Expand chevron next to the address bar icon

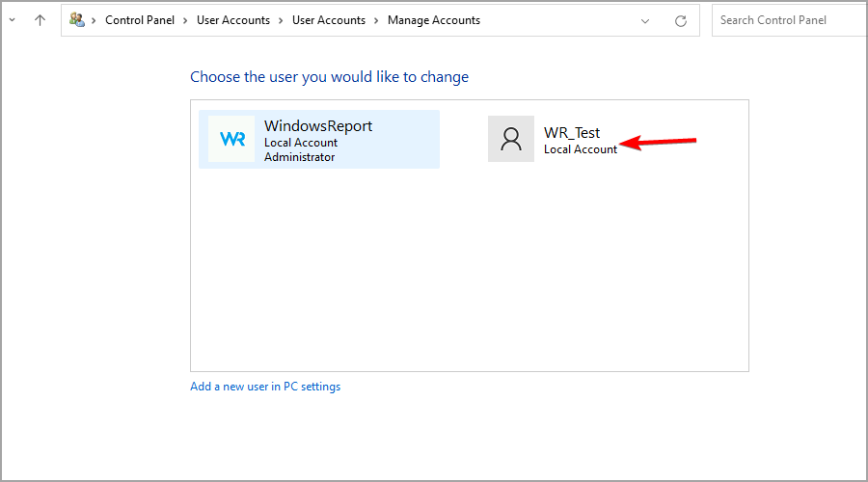94,20
